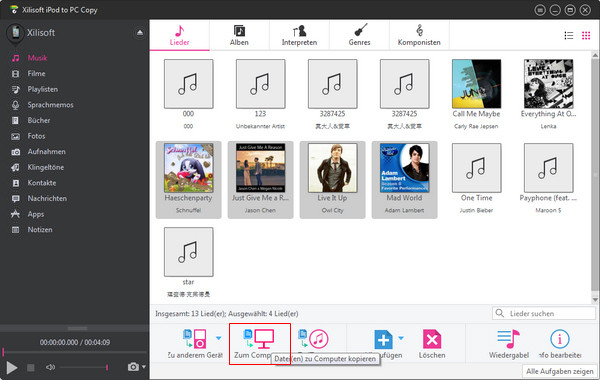The height and width of the screenshot is (380, 600).
Task: Open the Wiedergabeliste playlist icon
Action: coord(509,339)
